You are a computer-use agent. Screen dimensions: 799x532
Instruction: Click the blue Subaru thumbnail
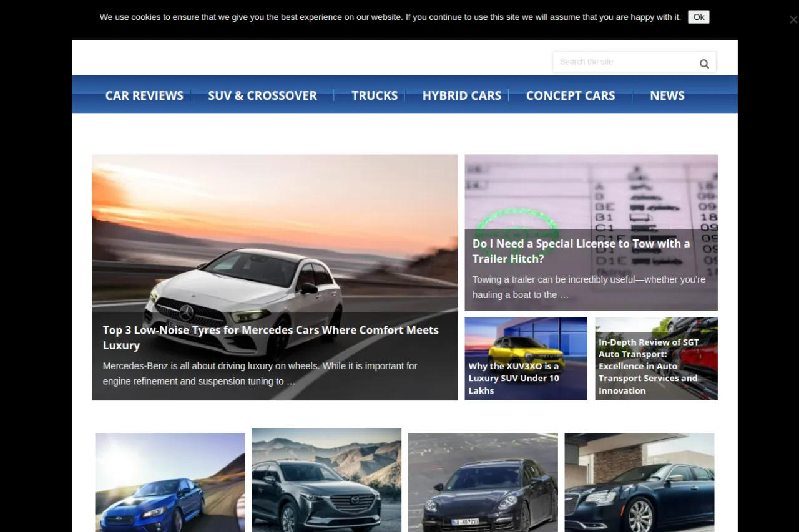[x=169, y=482]
